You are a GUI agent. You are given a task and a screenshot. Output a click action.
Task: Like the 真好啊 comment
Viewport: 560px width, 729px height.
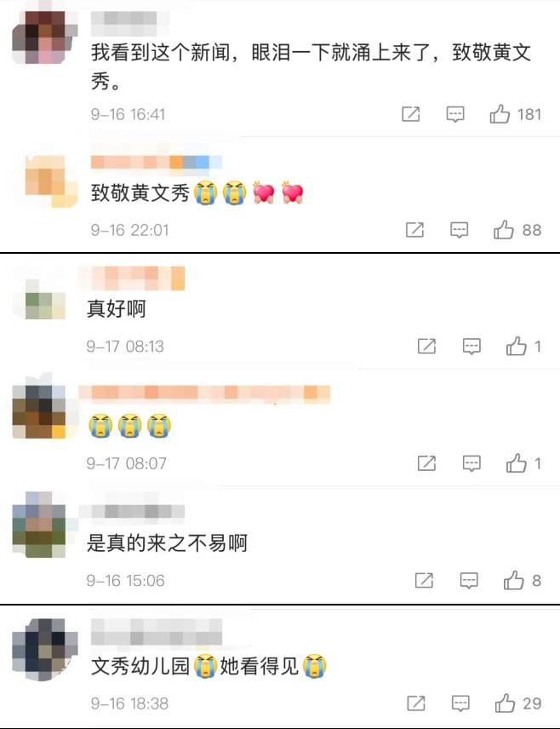[517, 347]
